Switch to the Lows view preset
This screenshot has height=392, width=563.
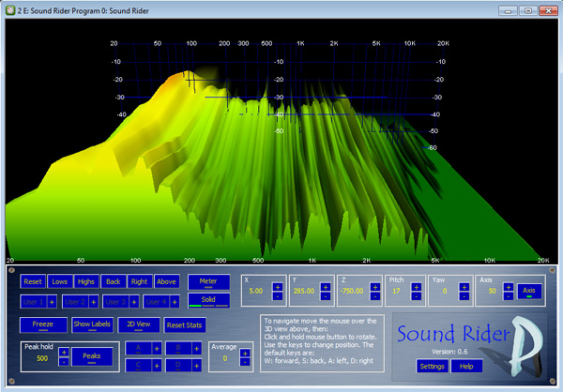[60, 281]
